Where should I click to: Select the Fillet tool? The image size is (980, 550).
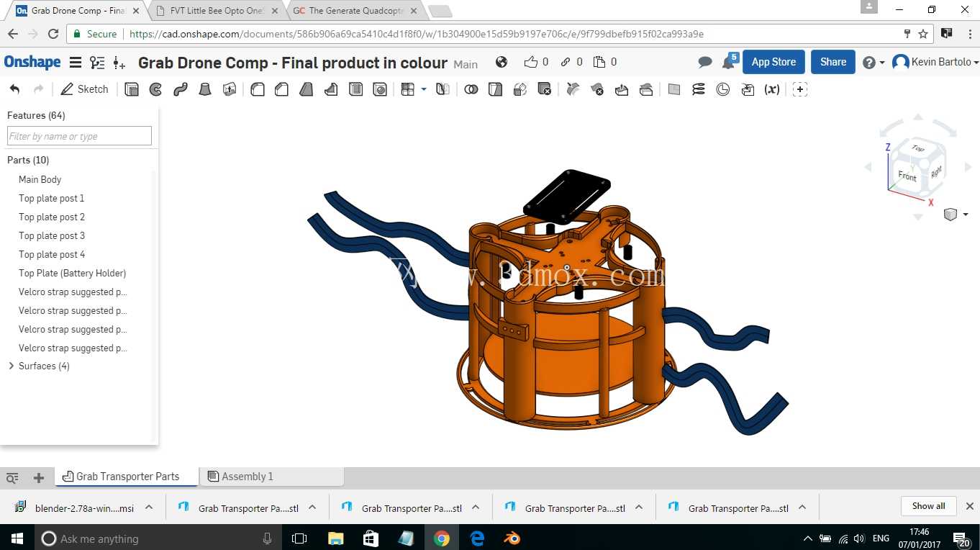[x=258, y=89]
